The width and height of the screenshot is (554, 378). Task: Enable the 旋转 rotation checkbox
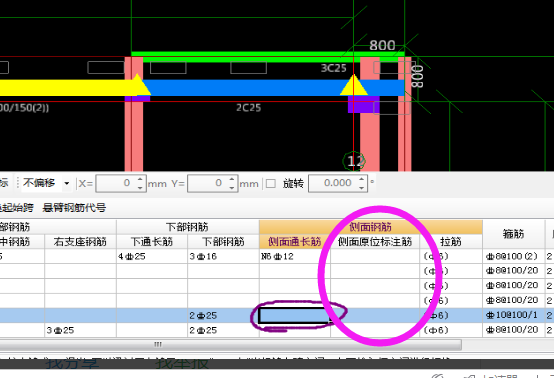271,183
